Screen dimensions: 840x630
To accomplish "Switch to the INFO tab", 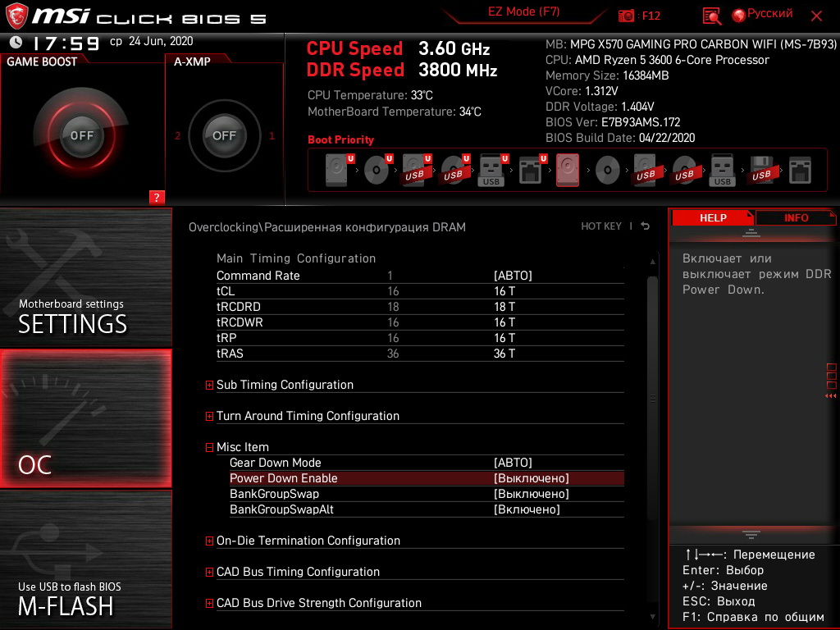I will 796,217.
